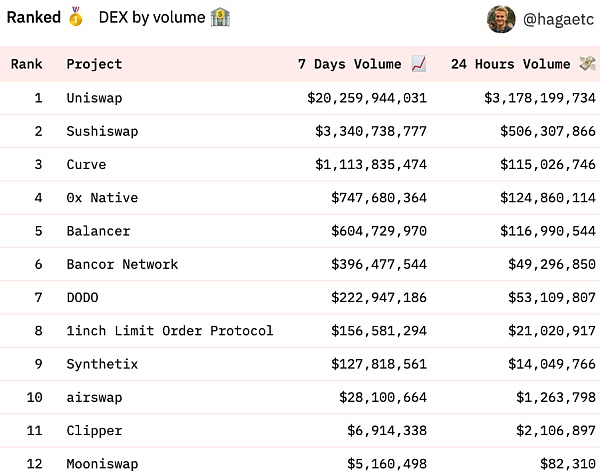Sort table by 7 Days Volume header

(352, 64)
